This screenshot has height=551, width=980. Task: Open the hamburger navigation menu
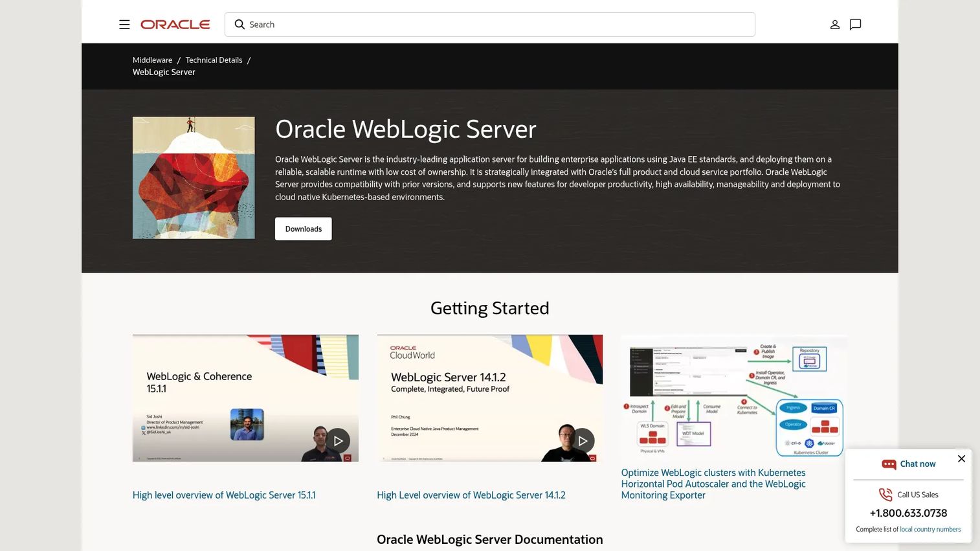[x=124, y=25]
